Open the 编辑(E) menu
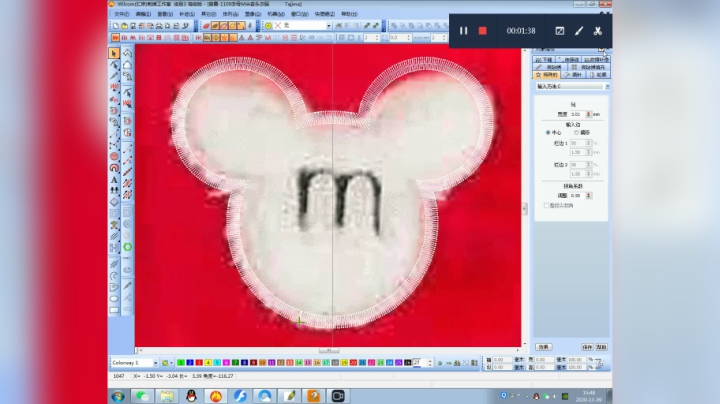 coord(143,14)
